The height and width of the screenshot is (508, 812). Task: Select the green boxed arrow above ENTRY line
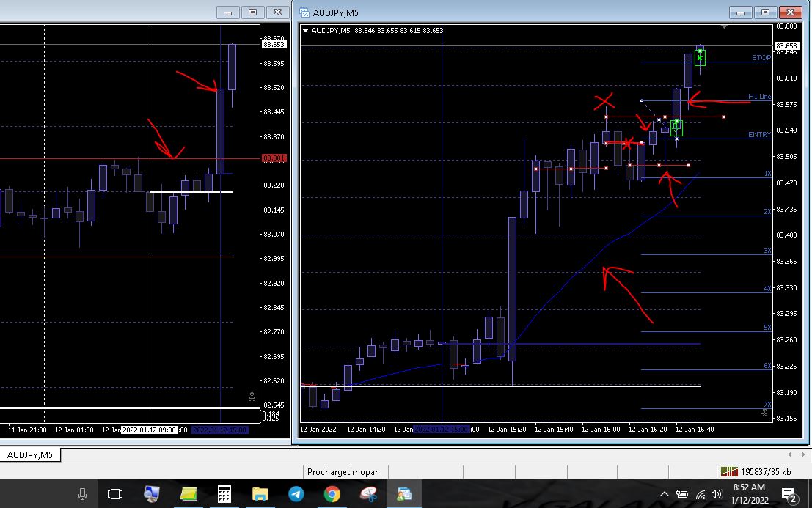point(676,128)
